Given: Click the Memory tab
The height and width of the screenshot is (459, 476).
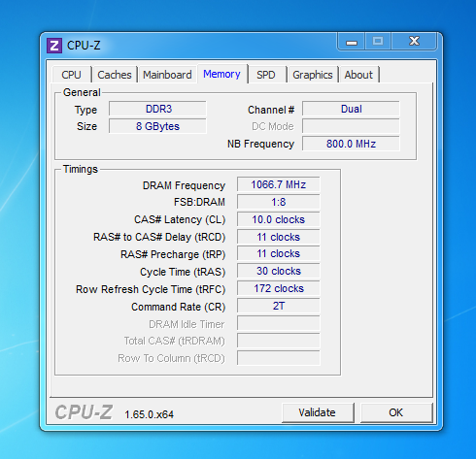Looking at the screenshot, I should pos(222,74).
